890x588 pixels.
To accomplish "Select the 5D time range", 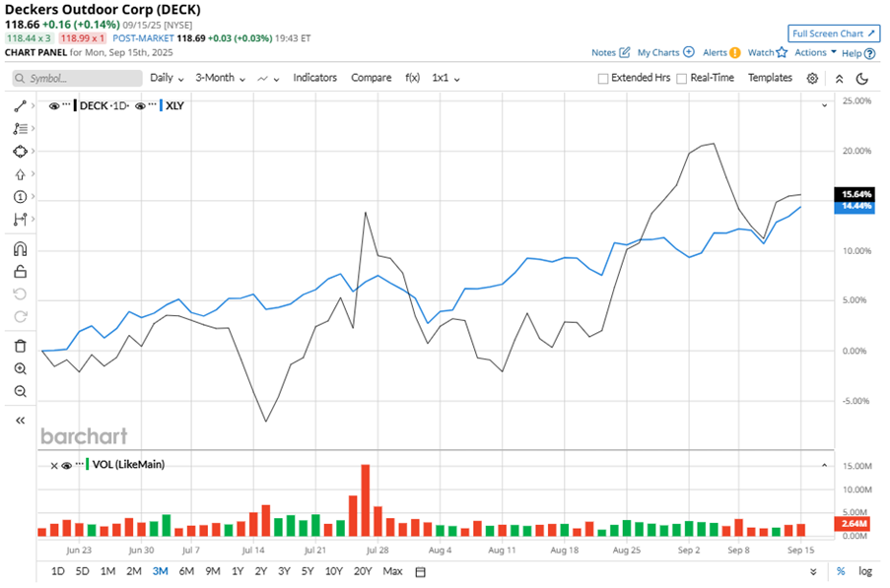I will [83, 571].
